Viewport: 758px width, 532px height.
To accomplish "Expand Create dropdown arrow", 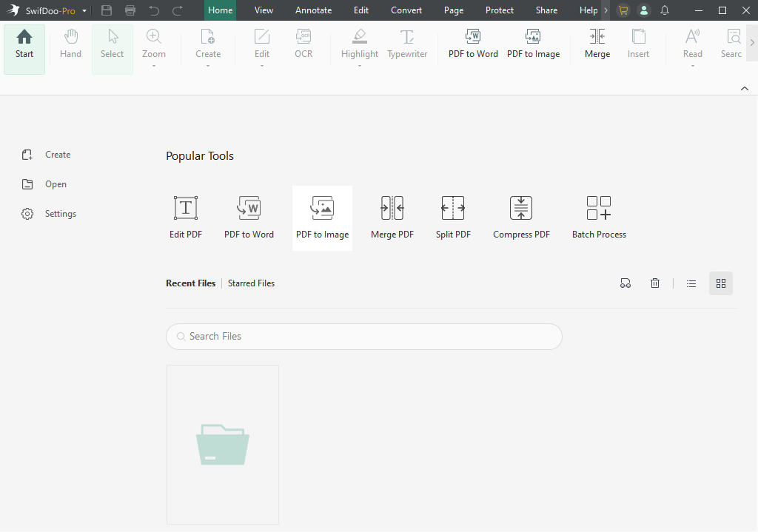I will click(208, 66).
